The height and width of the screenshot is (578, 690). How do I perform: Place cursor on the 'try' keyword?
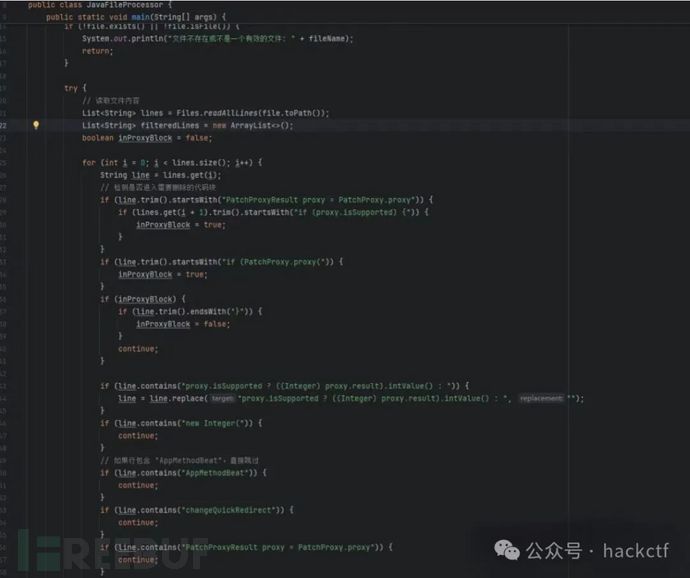click(70, 88)
